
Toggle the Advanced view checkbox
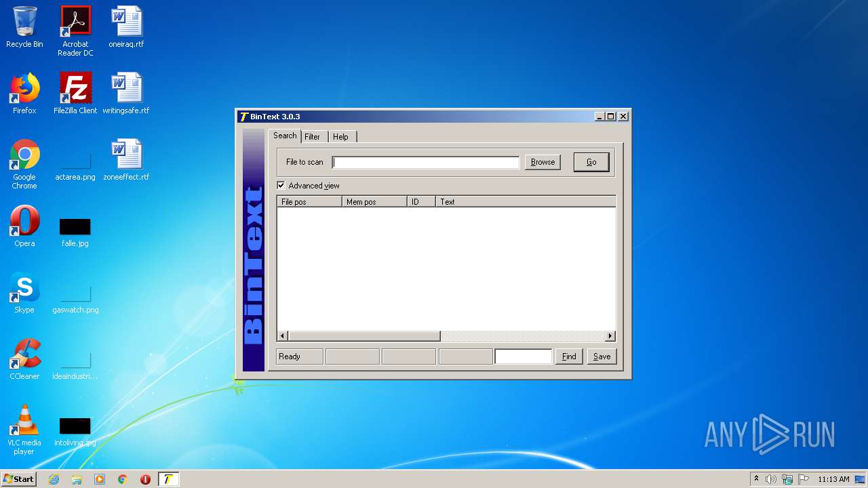click(281, 186)
